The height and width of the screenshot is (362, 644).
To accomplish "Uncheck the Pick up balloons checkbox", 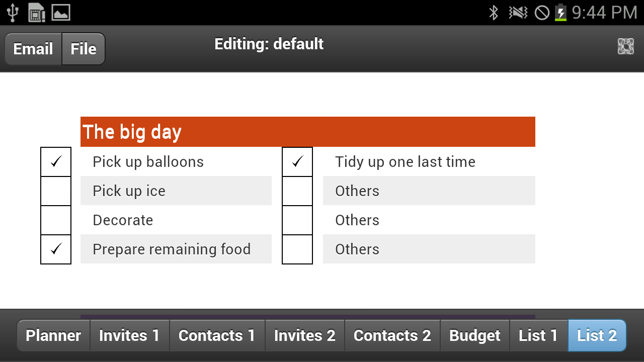I will click(56, 162).
